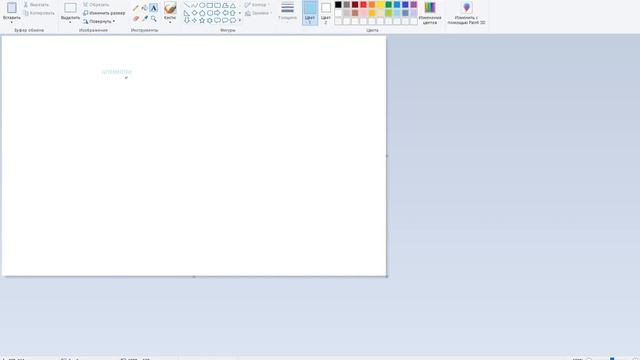The width and height of the screenshot is (640, 360).
Task: Open the Вставить paste dropdown arrow
Action: point(11,22)
